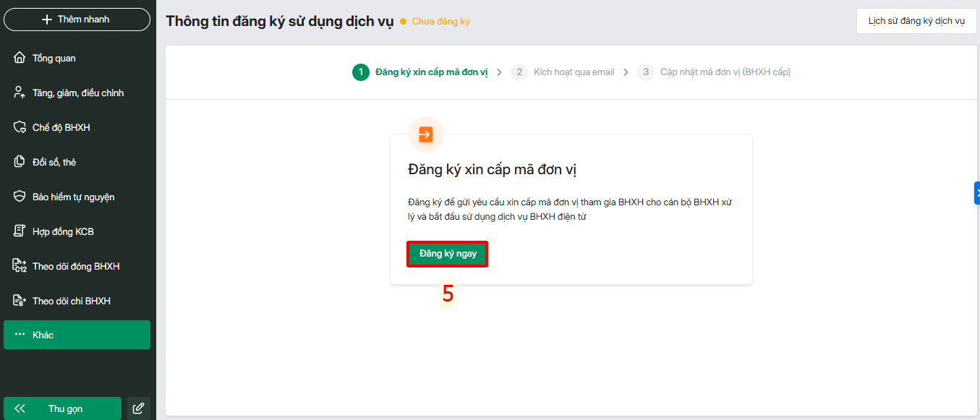Click the chevron after step 2
Screen dimensions: 980x420
point(626,72)
